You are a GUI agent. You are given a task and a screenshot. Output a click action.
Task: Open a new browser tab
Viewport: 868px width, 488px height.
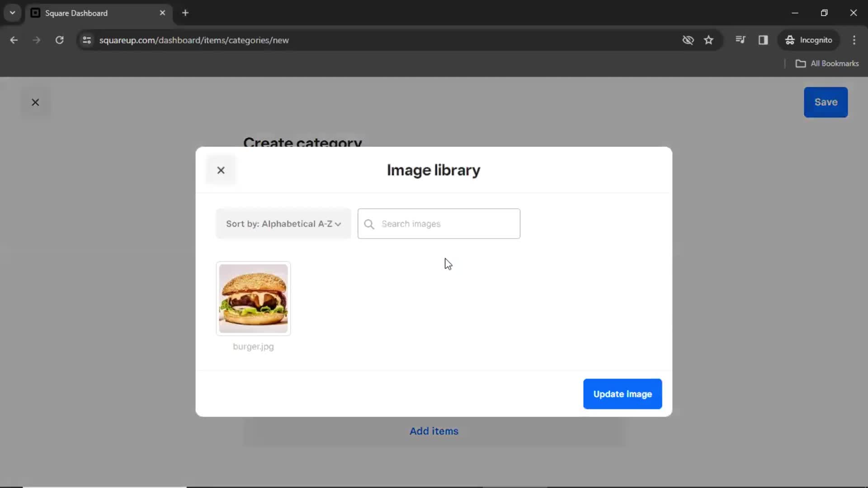click(x=185, y=13)
